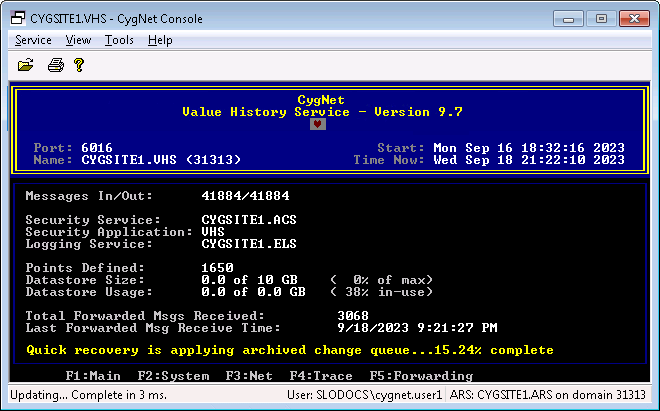Close the CygNet Console window
The image size is (660, 411).
[x=634, y=19]
